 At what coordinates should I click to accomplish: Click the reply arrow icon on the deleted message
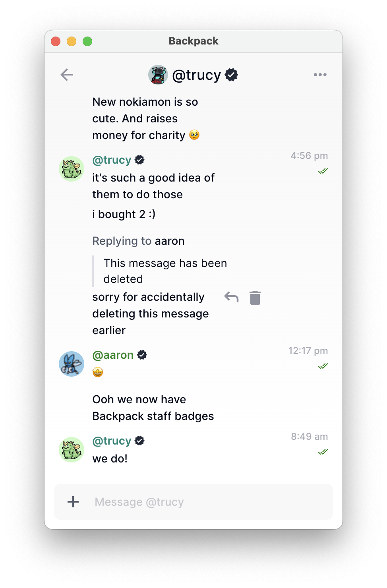point(231,297)
